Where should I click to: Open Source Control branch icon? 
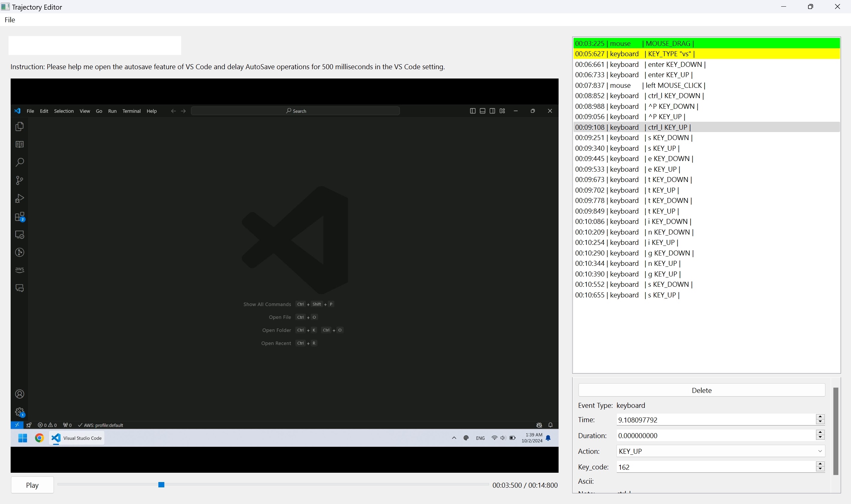tap(20, 180)
